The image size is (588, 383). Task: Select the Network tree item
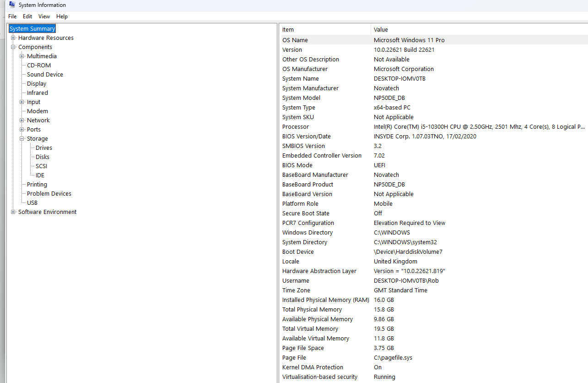click(x=38, y=120)
